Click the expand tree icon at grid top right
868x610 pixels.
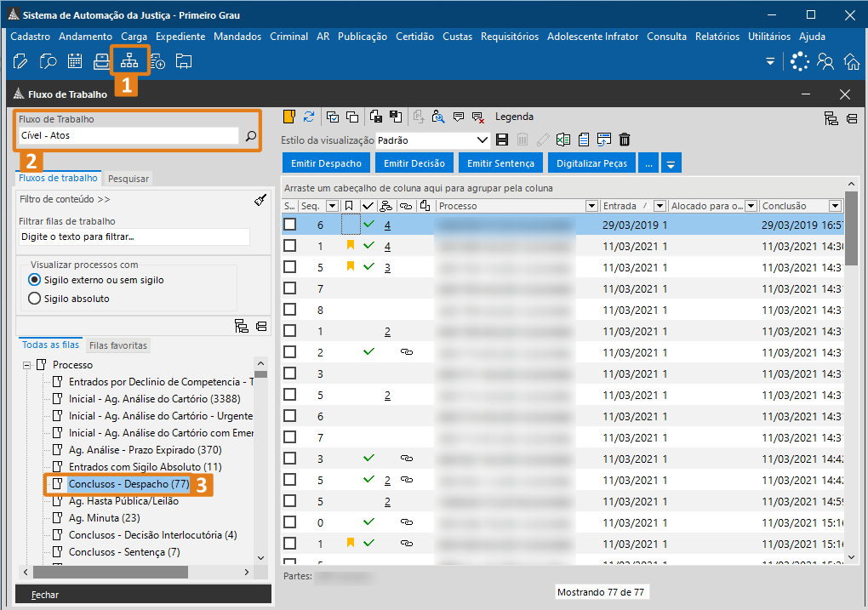[x=831, y=118]
